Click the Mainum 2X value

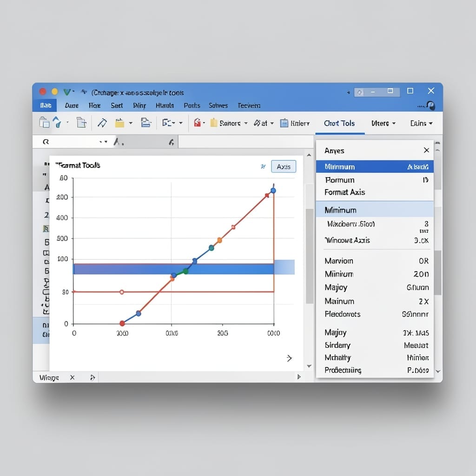click(x=424, y=301)
